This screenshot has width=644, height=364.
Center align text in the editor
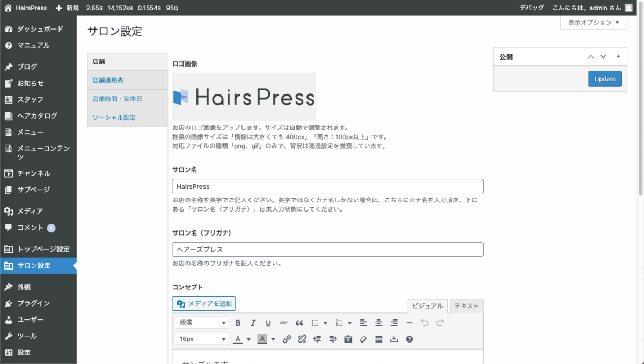tap(378, 323)
